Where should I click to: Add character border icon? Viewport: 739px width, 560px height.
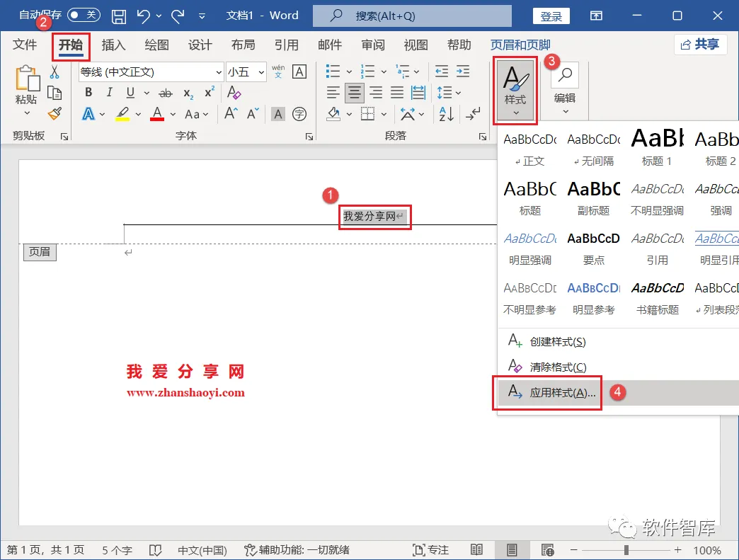click(299, 72)
